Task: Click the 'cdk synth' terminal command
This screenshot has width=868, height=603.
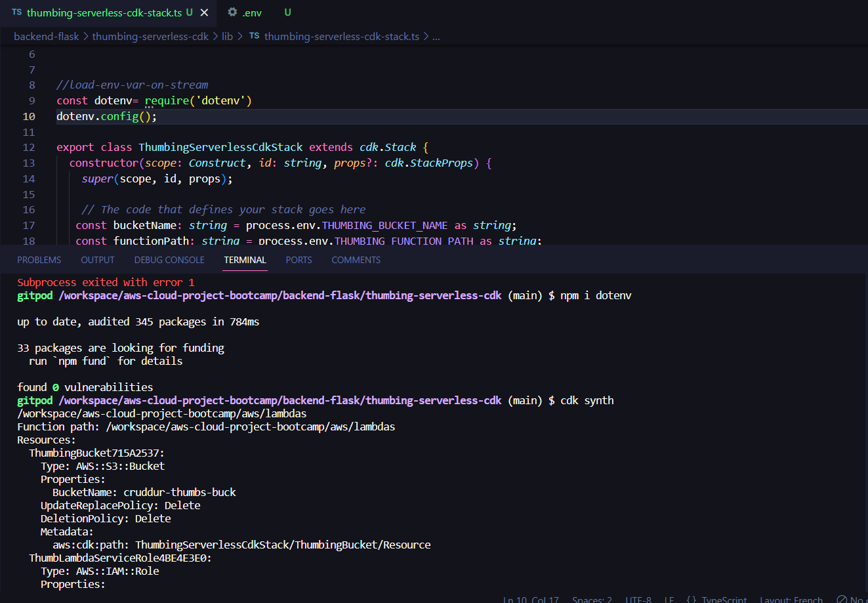Action: coord(587,401)
